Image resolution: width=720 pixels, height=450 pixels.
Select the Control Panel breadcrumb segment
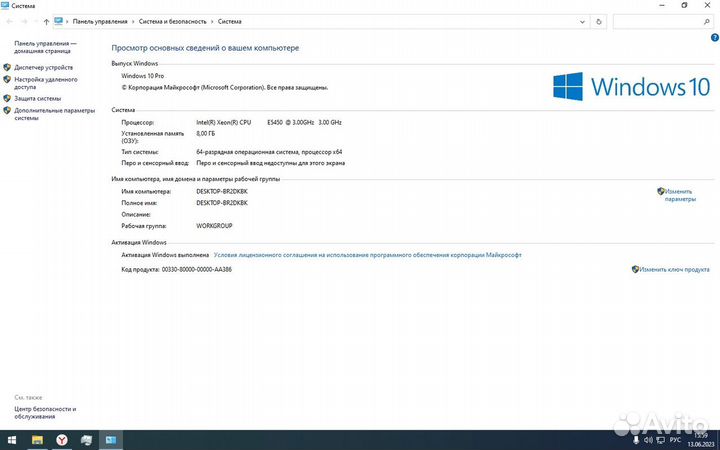point(100,21)
